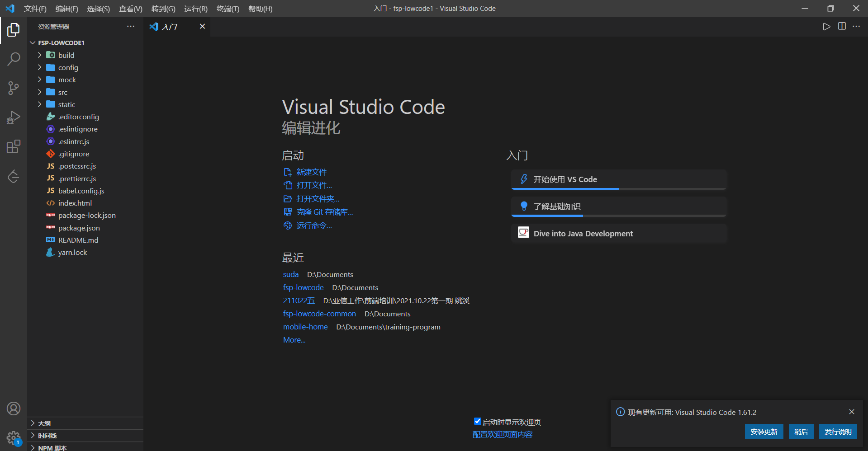Viewport: 868px width, 451px height.
Task: Open the Extensions view
Action: coord(14,146)
